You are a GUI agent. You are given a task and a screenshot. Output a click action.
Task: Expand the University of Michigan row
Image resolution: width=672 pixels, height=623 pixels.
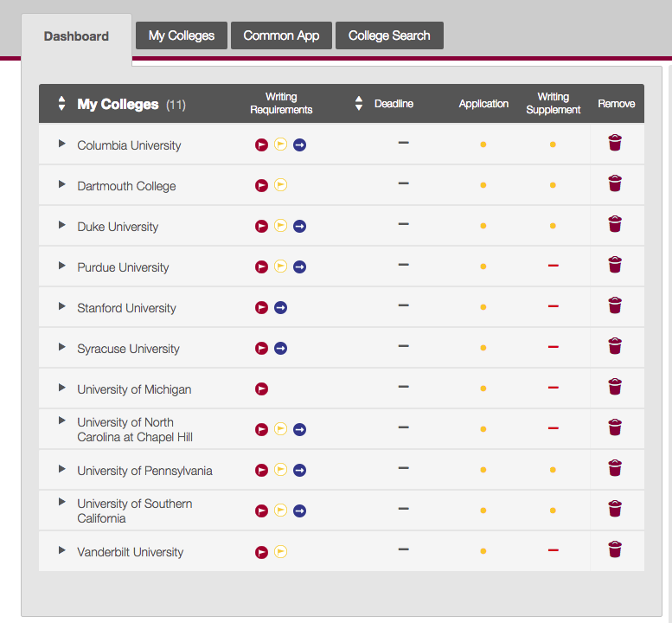pos(62,387)
